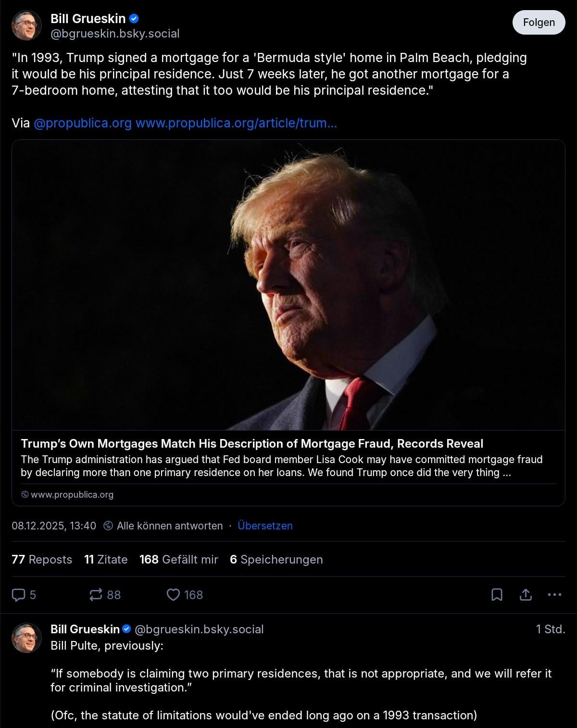Image resolution: width=577 pixels, height=728 pixels.
Task: View the 11 Zitate quotes list
Action: [106, 559]
